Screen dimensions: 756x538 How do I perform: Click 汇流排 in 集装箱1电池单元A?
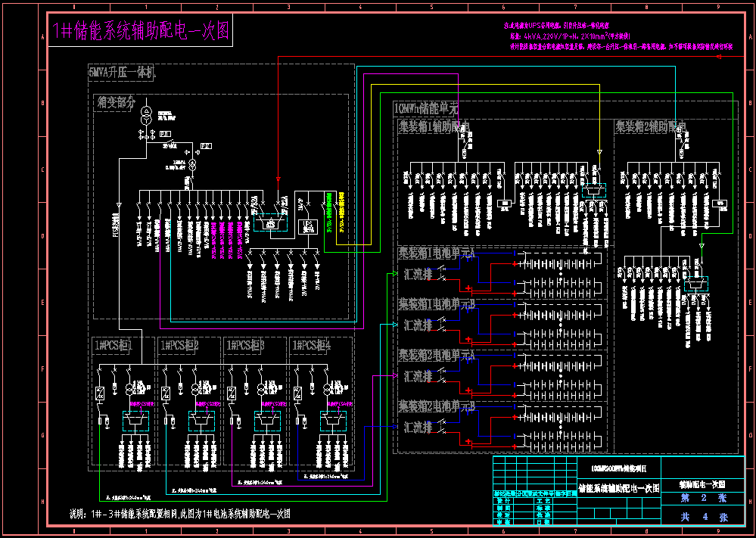tap(418, 273)
